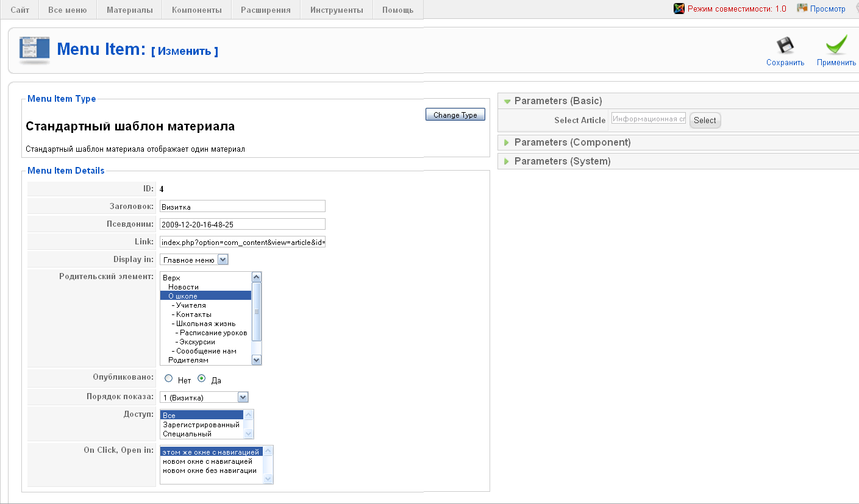Click the green Apply checkmark icon
The image size is (859, 504).
click(x=836, y=46)
